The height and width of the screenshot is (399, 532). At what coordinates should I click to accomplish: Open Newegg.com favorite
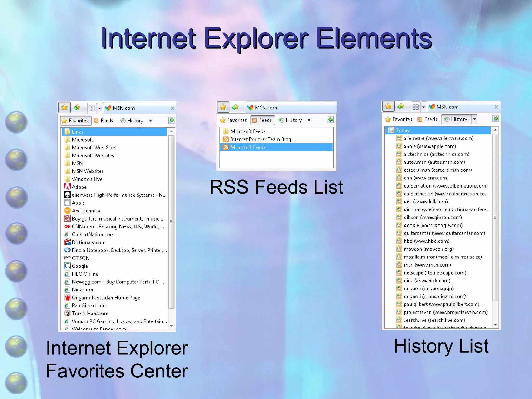(x=114, y=282)
